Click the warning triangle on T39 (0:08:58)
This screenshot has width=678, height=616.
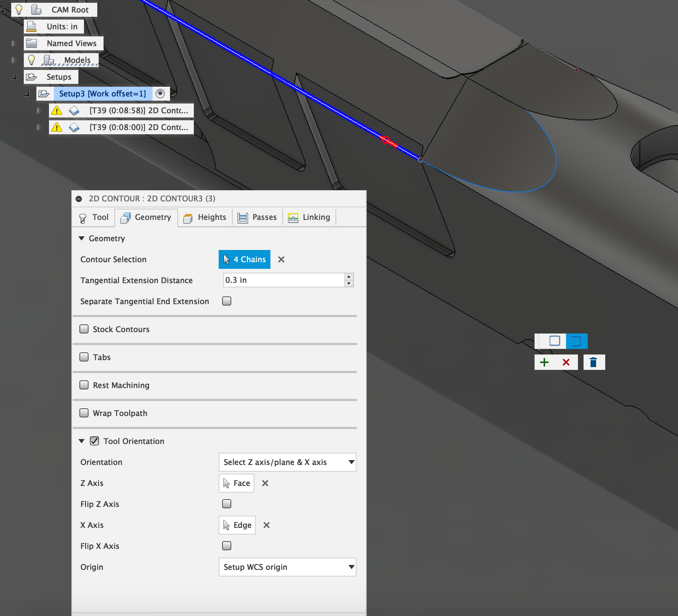pos(57,110)
